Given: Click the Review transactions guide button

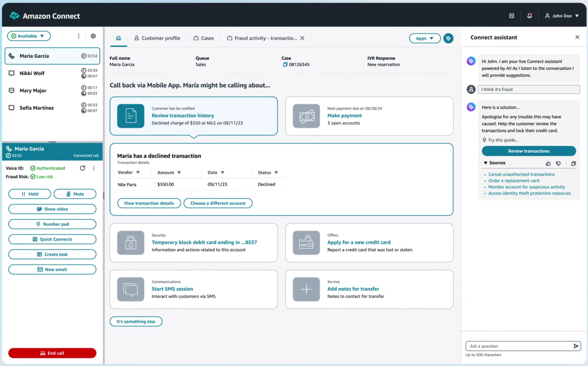Looking at the screenshot, I should [529, 151].
